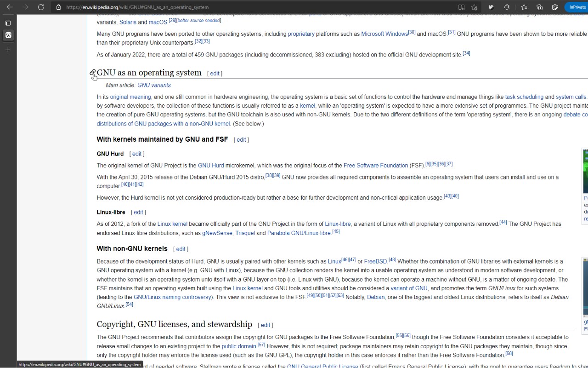Open the 'better source needed' note
588x368 pixels.
pos(199,21)
